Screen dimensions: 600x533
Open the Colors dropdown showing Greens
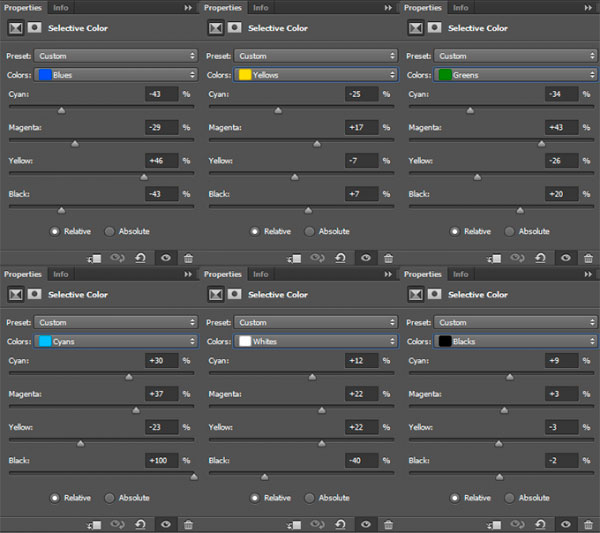pos(516,75)
